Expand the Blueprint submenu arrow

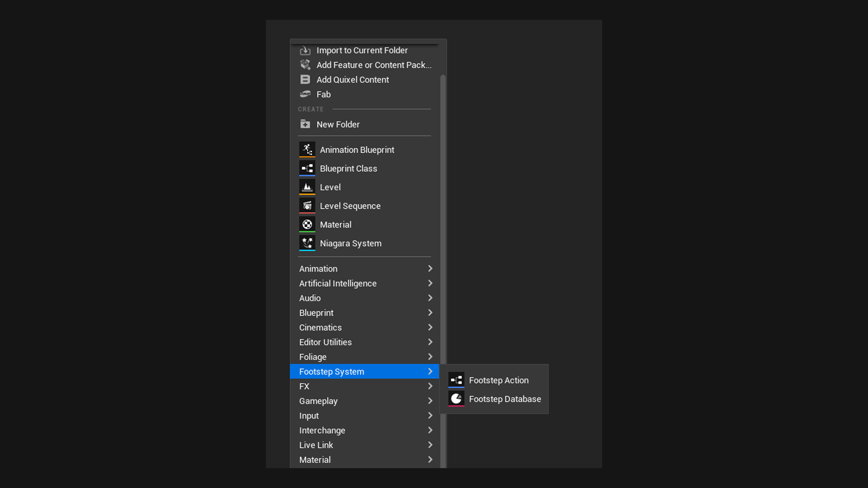coord(430,313)
